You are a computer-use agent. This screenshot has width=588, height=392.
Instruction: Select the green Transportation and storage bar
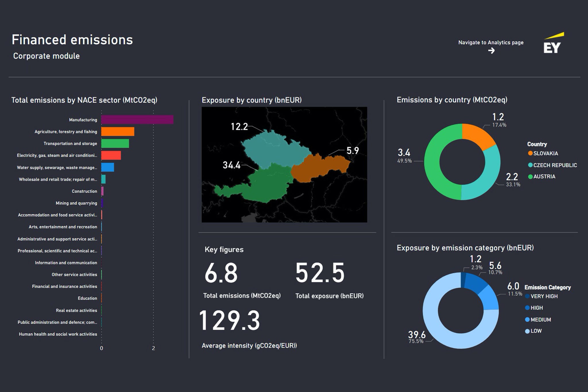(115, 143)
